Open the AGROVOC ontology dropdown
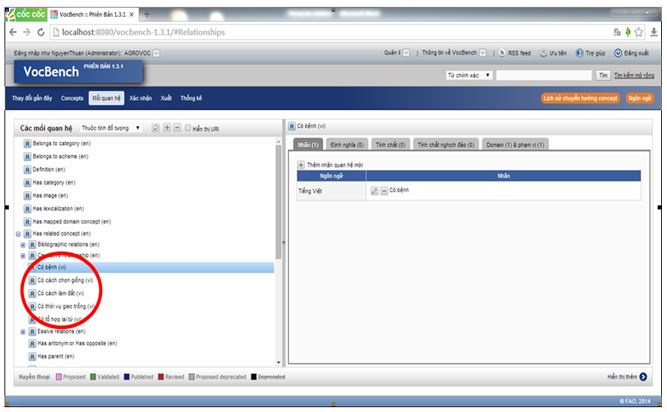 click(156, 53)
